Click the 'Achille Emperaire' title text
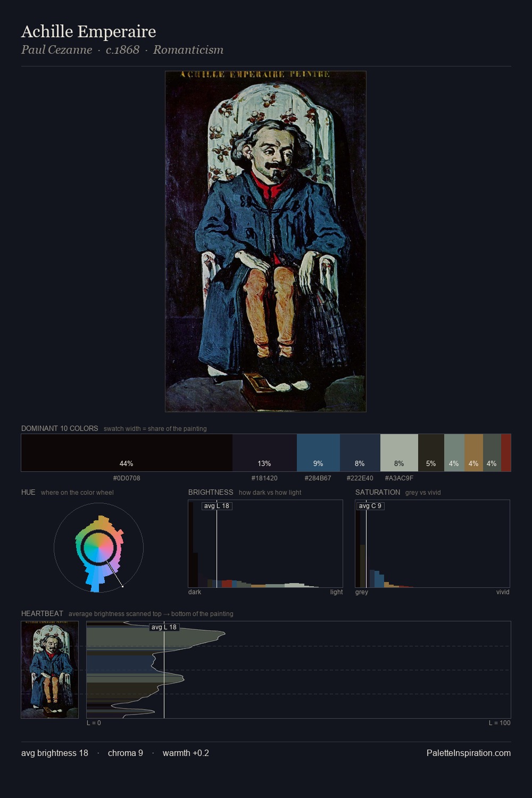Screen dimensions: 532x798 point(88,31)
